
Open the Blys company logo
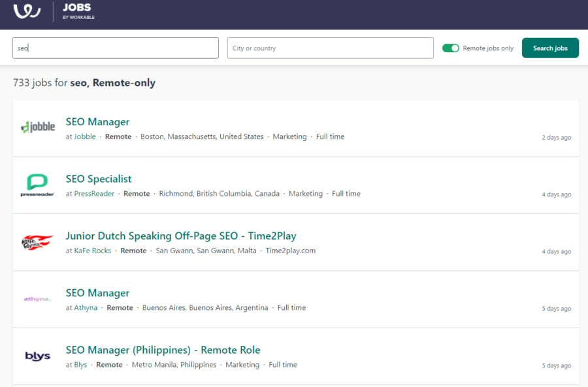(x=37, y=356)
